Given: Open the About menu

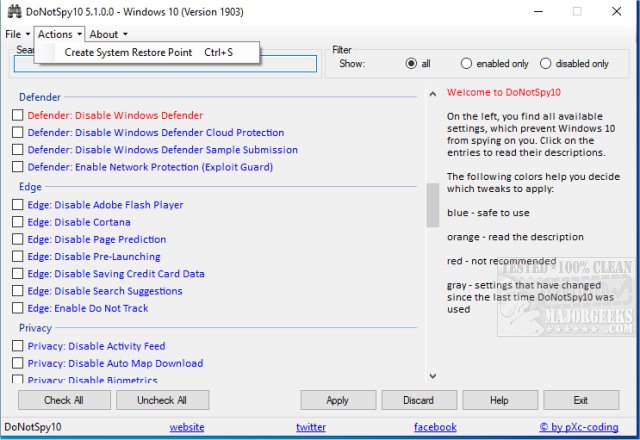Looking at the screenshot, I should coord(108,34).
